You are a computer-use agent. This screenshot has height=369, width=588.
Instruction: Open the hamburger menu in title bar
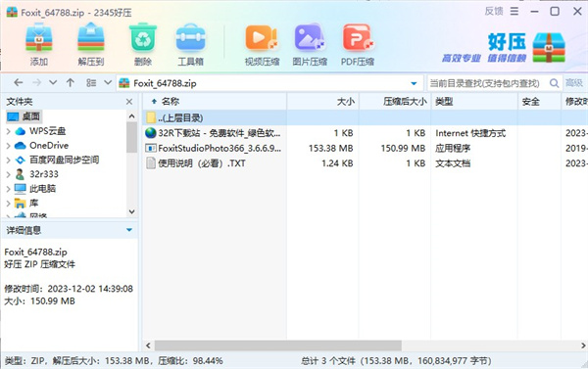point(514,12)
